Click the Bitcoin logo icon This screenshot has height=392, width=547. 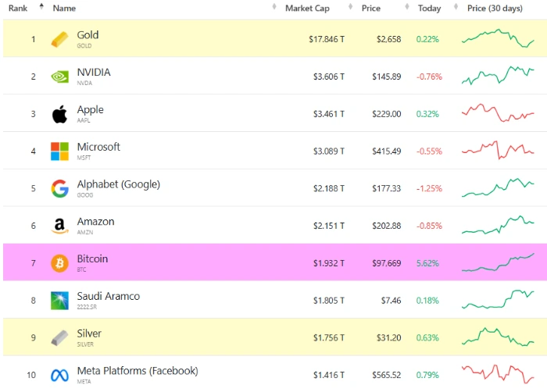[x=59, y=263]
